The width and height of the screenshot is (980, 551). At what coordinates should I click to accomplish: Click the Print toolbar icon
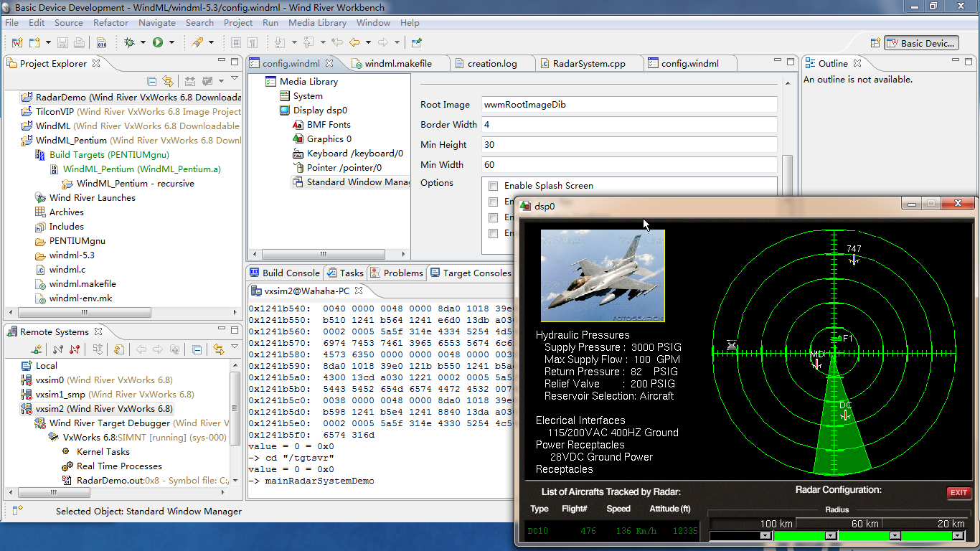(79, 42)
